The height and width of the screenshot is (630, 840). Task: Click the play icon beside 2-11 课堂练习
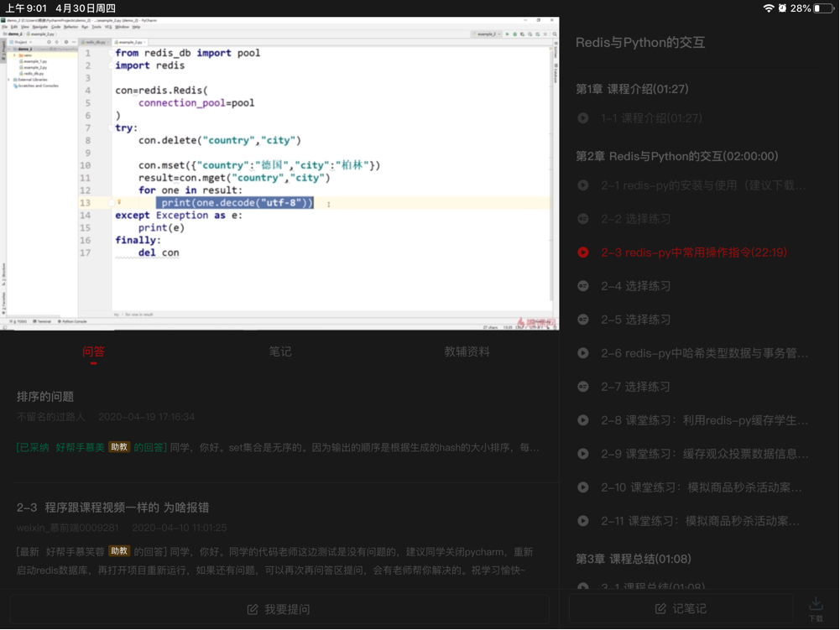coord(583,521)
